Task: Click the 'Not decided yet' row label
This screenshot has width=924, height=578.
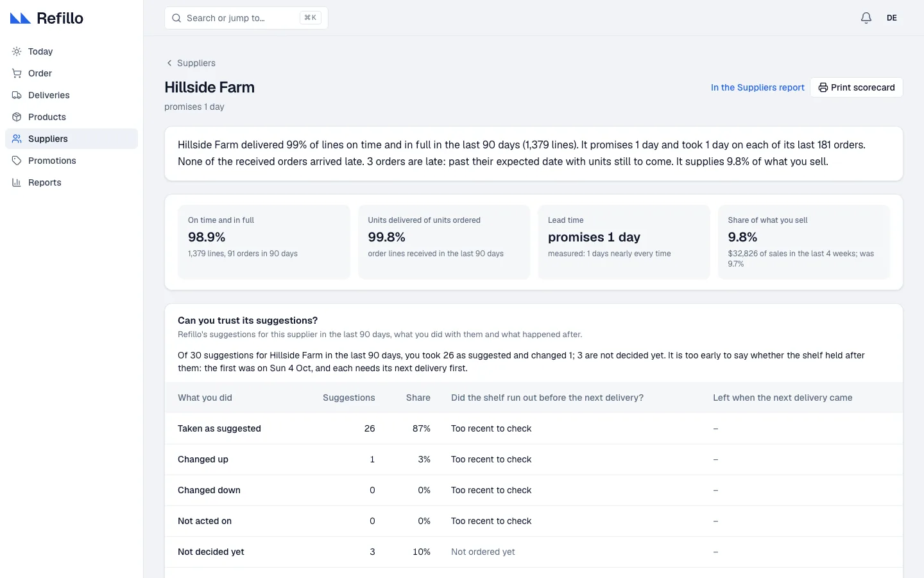Action: [x=211, y=552]
